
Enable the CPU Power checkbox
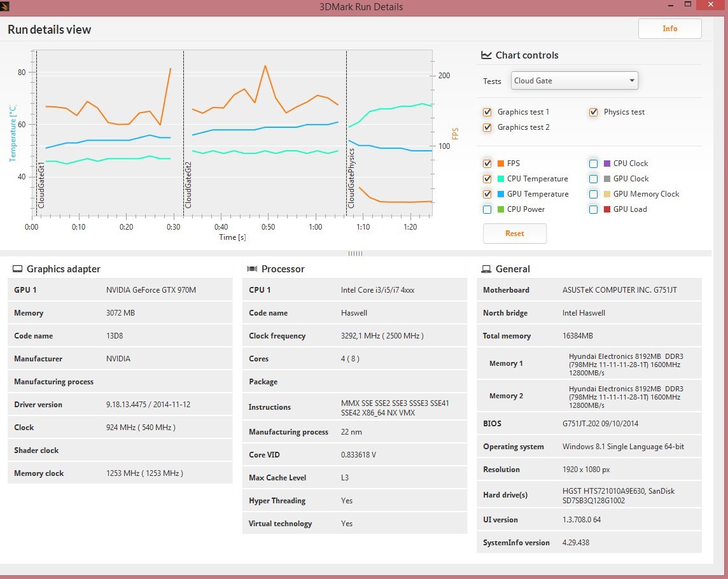(x=487, y=209)
